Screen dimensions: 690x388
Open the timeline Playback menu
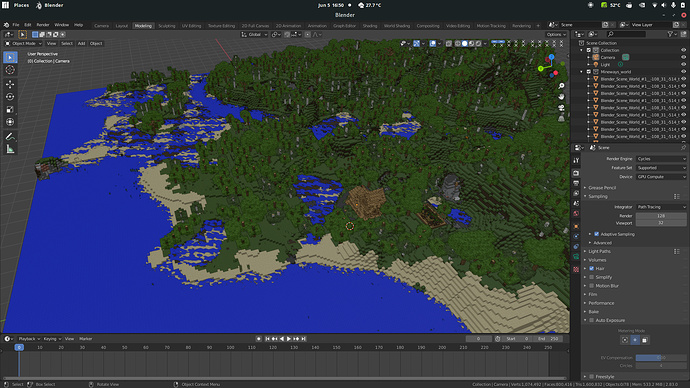click(29, 339)
